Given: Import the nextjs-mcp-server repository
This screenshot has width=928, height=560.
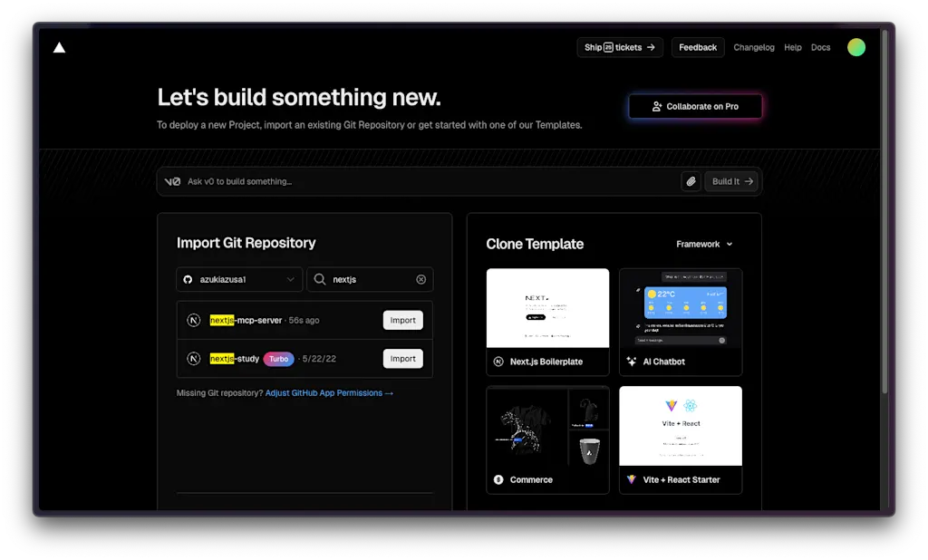Looking at the screenshot, I should [402, 320].
